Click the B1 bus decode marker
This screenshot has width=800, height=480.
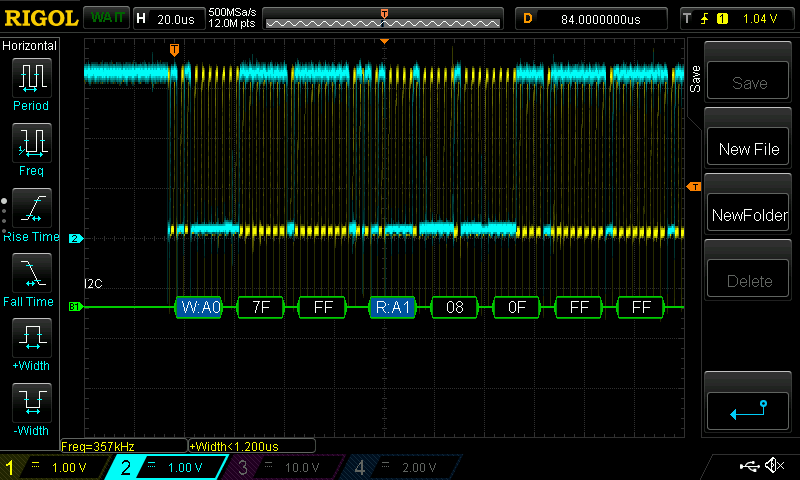76,307
